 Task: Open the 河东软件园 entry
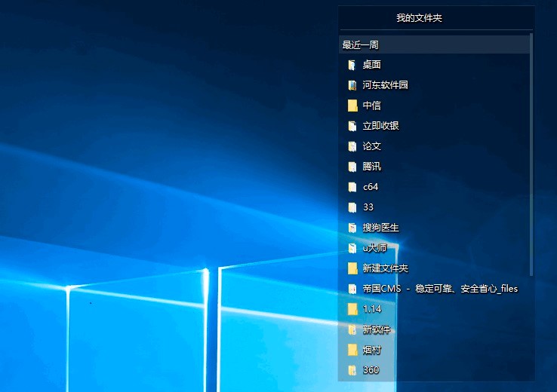[386, 85]
